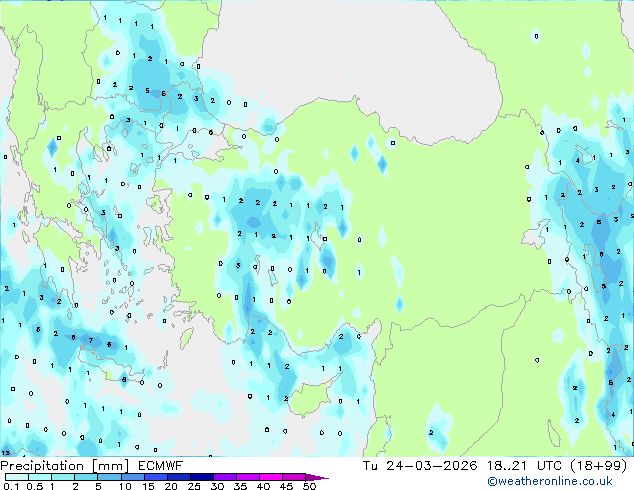This screenshot has height=490, width=634.
Task: Select the legend color between 0.5 and 1
Action: pyautogui.click(x=40, y=477)
